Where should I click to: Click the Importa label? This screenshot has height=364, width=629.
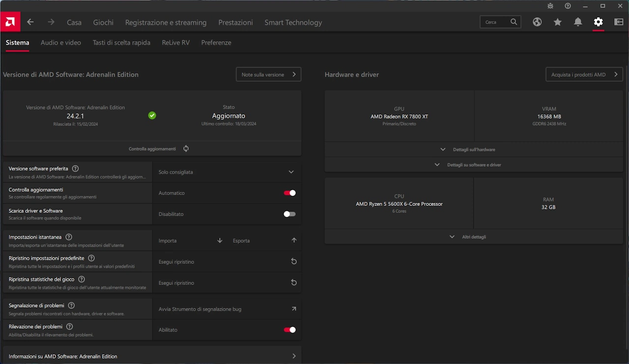coord(168,241)
